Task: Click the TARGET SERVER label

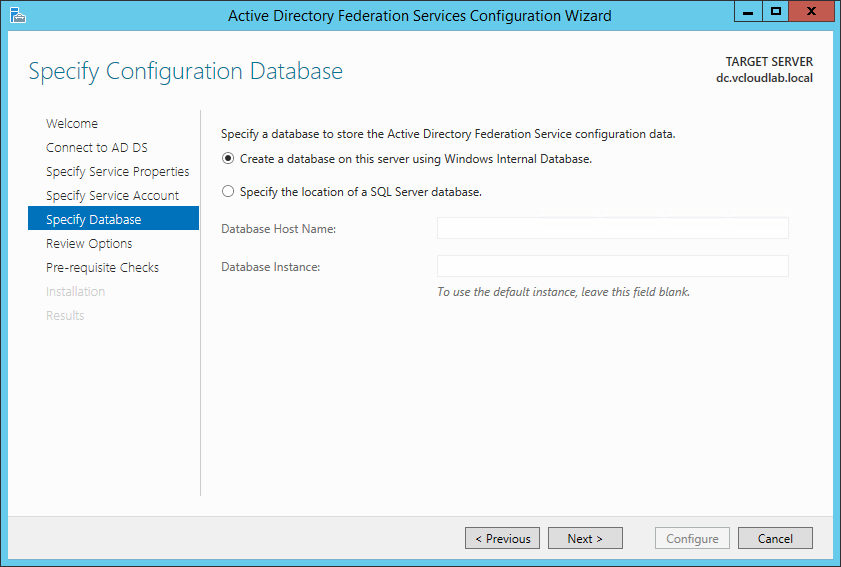Action: click(x=769, y=62)
